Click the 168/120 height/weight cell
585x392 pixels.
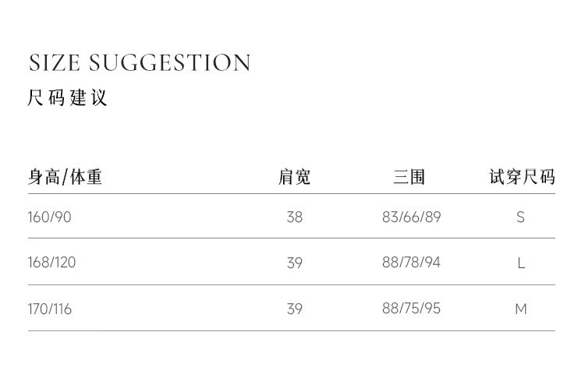51,263
